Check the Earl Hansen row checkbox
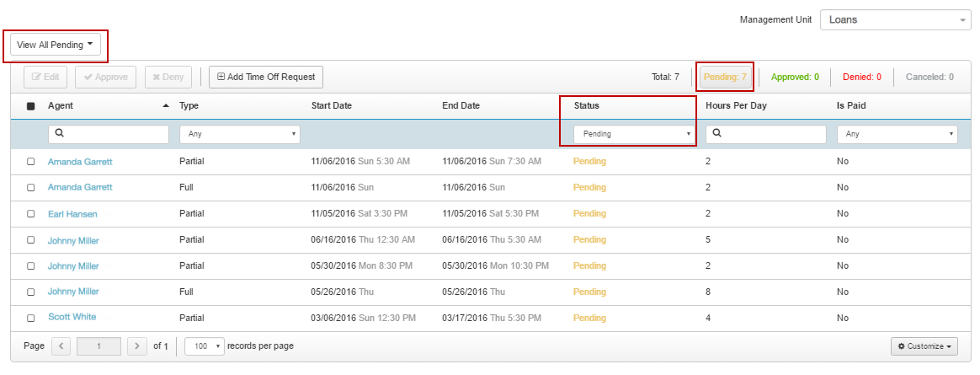 (30, 214)
